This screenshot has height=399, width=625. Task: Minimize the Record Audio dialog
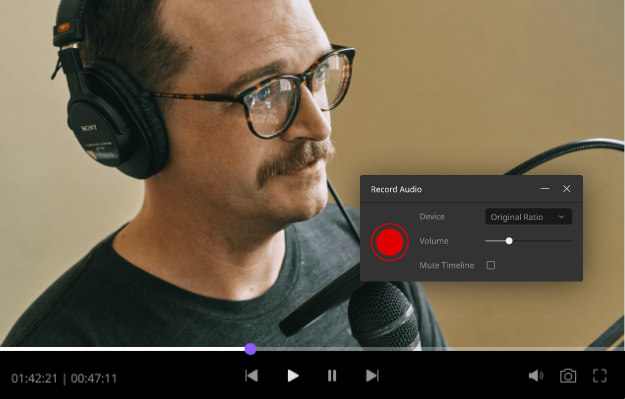pos(545,189)
